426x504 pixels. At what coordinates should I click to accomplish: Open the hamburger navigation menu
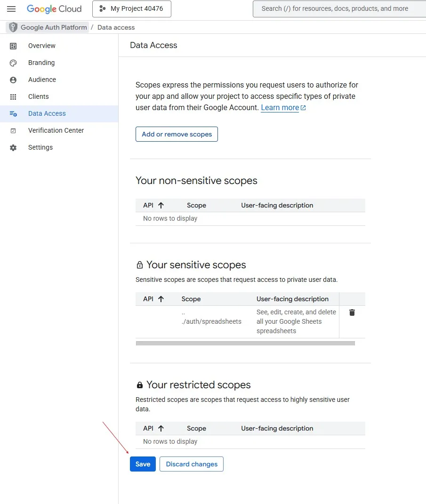coord(11,9)
